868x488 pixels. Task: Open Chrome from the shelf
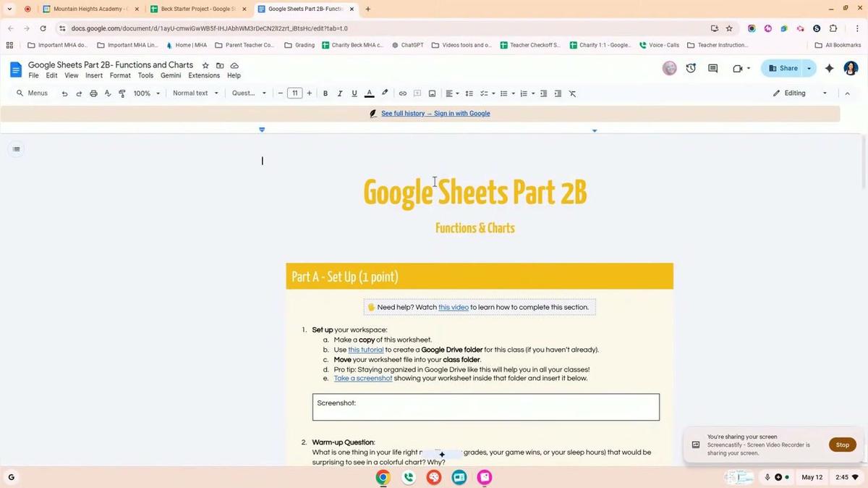(x=383, y=477)
